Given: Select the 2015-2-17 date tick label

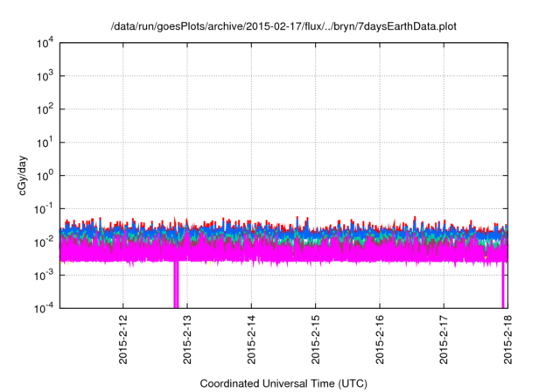Looking at the screenshot, I should [x=444, y=339].
